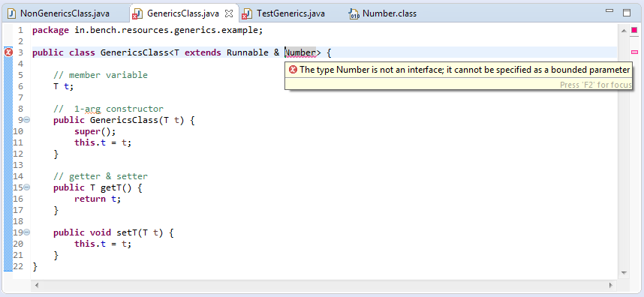Image resolution: width=644 pixels, height=297 pixels.
Task: Switch to the Number.class tab
Action: pos(389,13)
